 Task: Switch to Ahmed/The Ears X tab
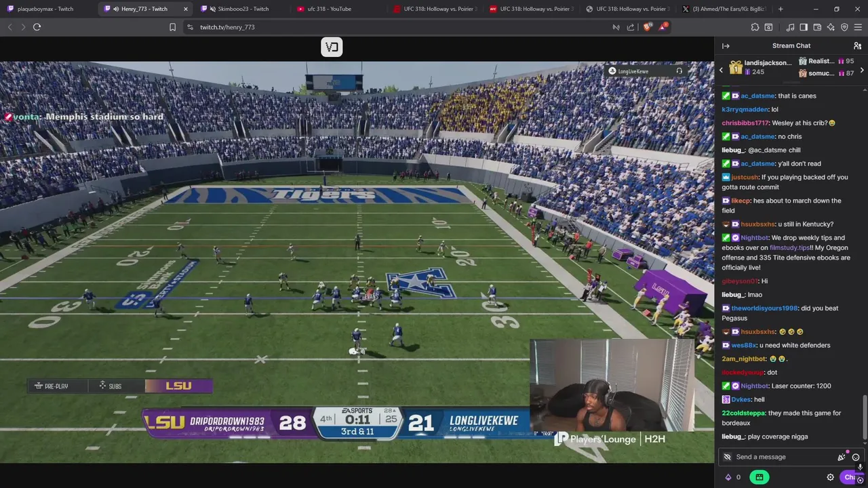pyautogui.click(x=724, y=9)
